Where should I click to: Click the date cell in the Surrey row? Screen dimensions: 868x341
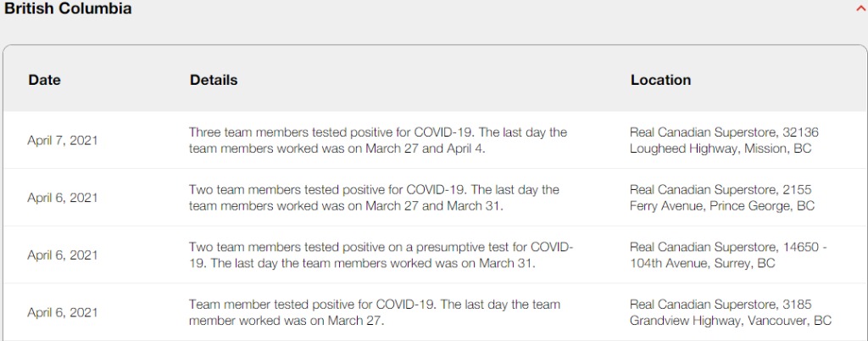pyautogui.click(x=63, y=255)
